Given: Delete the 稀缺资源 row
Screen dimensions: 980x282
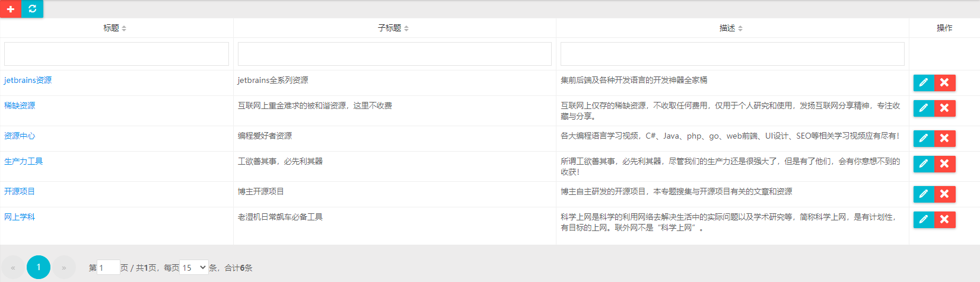Looking at the screenshot, I should pyautogui.click(x=945, y=108).
